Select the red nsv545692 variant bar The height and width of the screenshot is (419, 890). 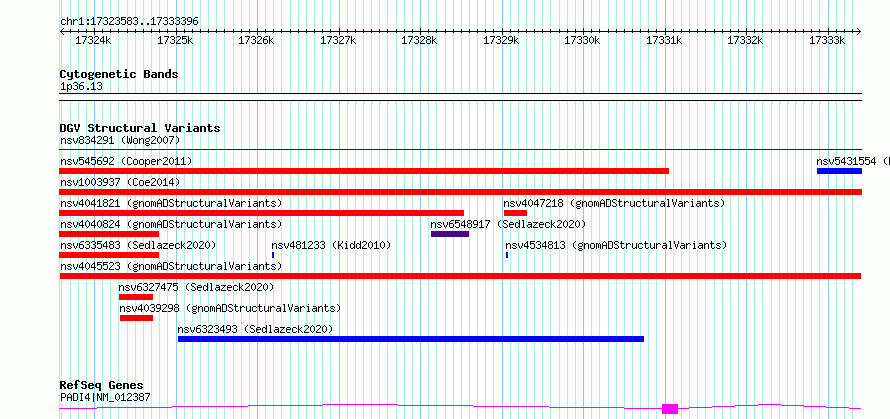(x=364, y=171)
